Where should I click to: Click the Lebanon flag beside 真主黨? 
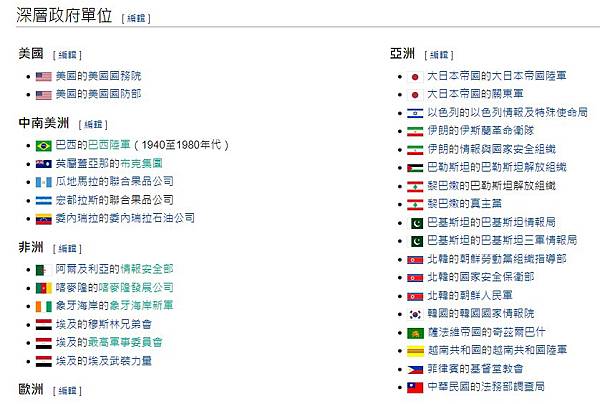pyautogui.click(x=415, y=205)
